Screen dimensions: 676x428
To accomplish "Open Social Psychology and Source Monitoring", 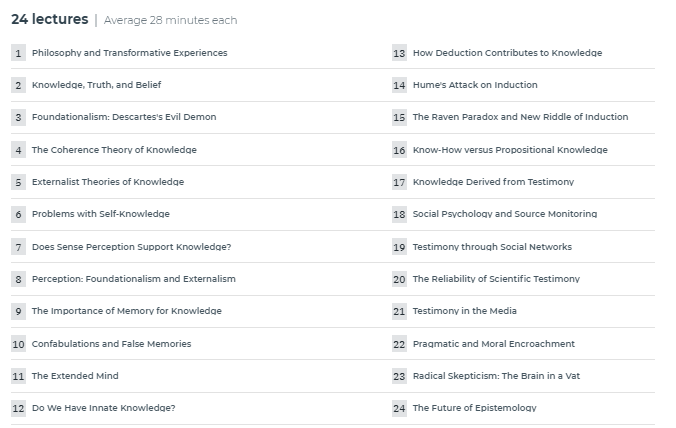I will point(505,214).
